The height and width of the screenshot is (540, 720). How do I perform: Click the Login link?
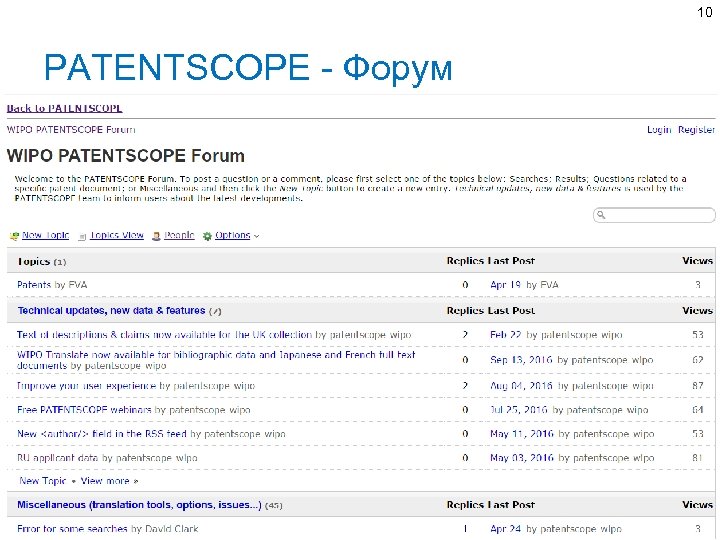(x=659, y=130)
